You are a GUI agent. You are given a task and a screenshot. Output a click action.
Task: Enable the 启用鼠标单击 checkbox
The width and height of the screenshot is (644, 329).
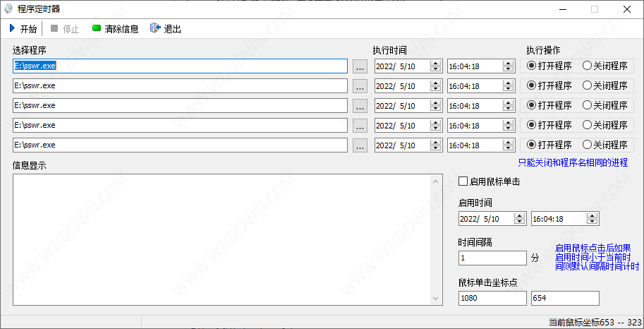(x=489, y=181)
